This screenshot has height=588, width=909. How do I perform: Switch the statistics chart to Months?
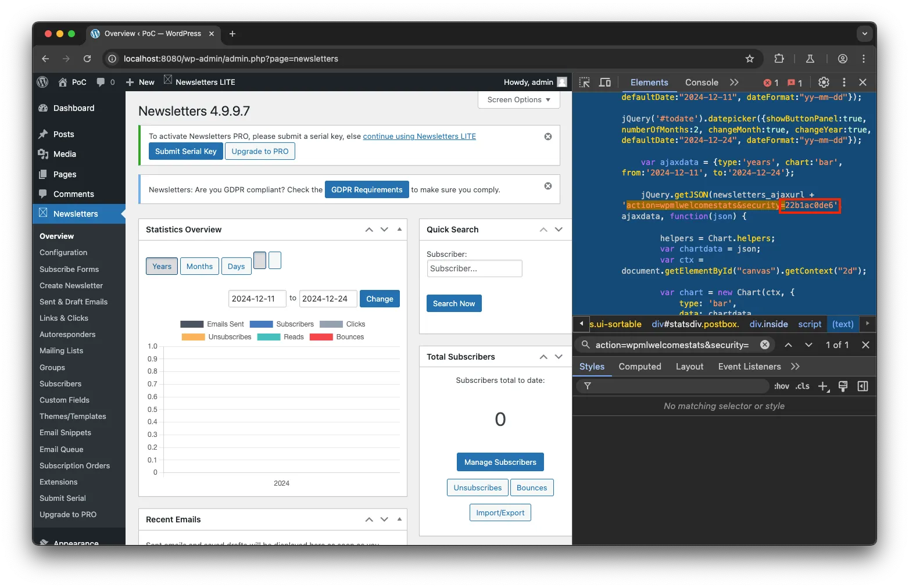[x=199, y=266]
